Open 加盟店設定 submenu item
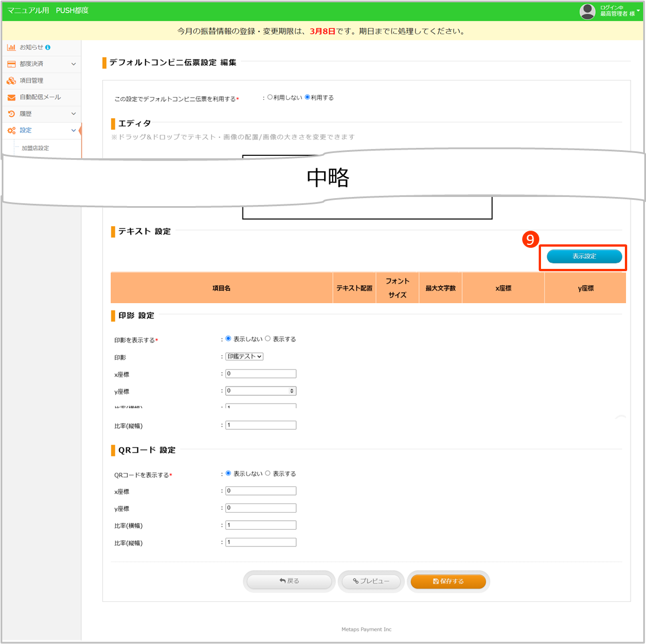 35,148
